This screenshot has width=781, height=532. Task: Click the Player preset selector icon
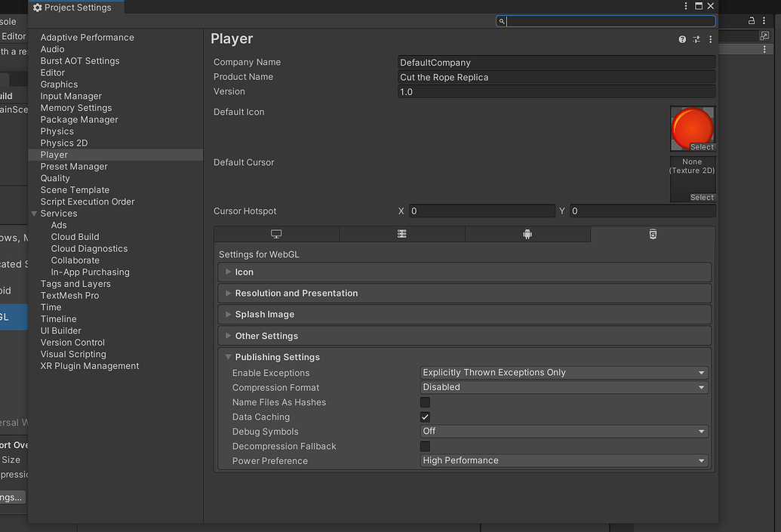click(x=696, y=39)
